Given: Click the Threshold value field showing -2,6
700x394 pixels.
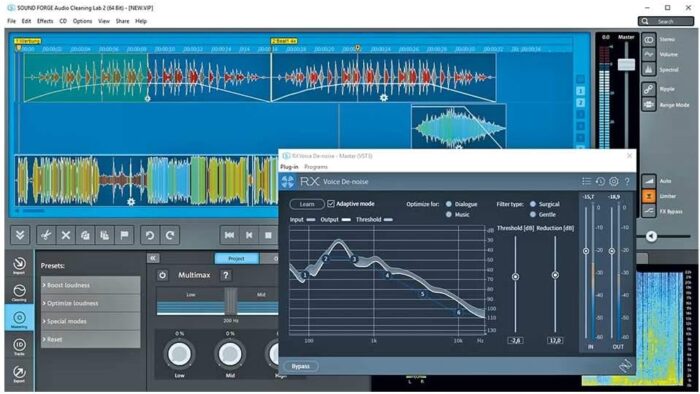Looking at the screenshot, I should (515, 340).
